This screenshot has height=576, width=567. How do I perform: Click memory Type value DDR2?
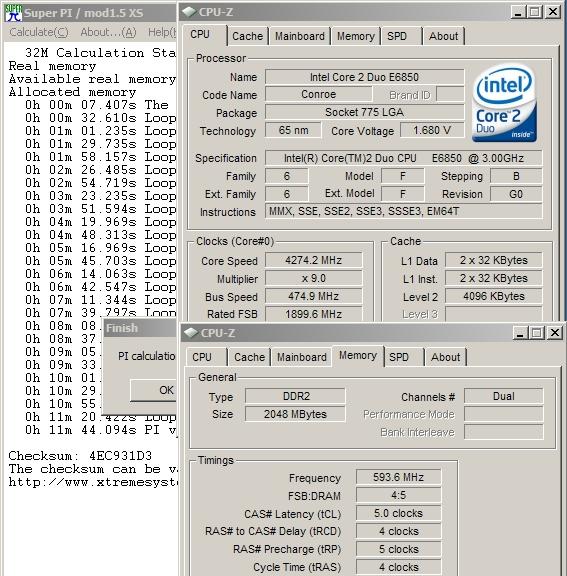(295, 396)
